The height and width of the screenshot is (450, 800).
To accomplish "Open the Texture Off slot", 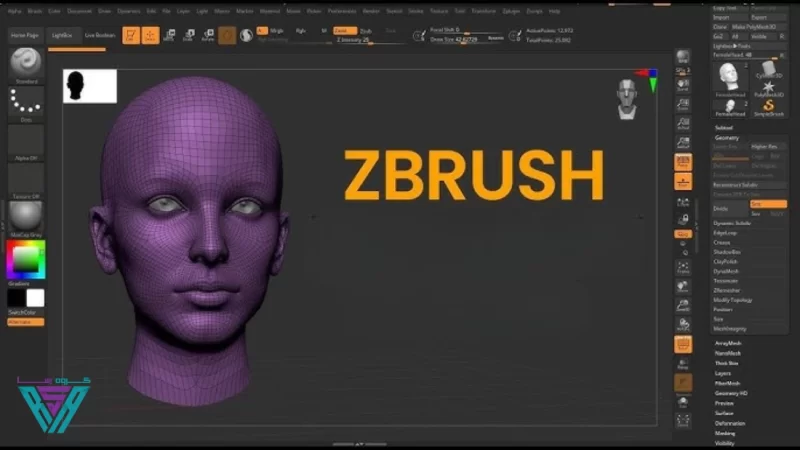I will [x=26, y=179].
